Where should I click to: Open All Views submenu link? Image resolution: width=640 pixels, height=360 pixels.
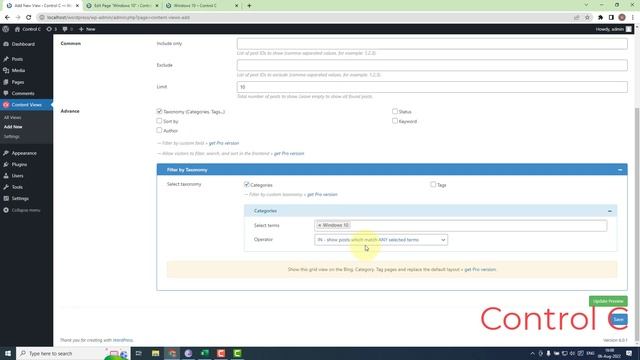(x=13, y=118)
